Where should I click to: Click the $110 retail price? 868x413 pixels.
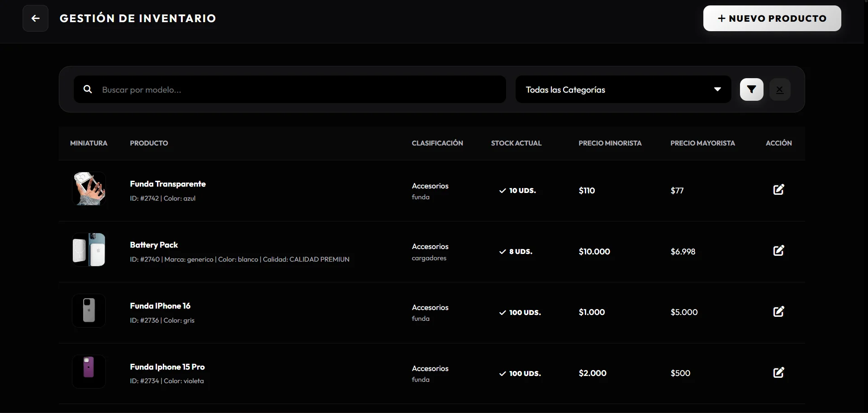(x=587, y=191)
